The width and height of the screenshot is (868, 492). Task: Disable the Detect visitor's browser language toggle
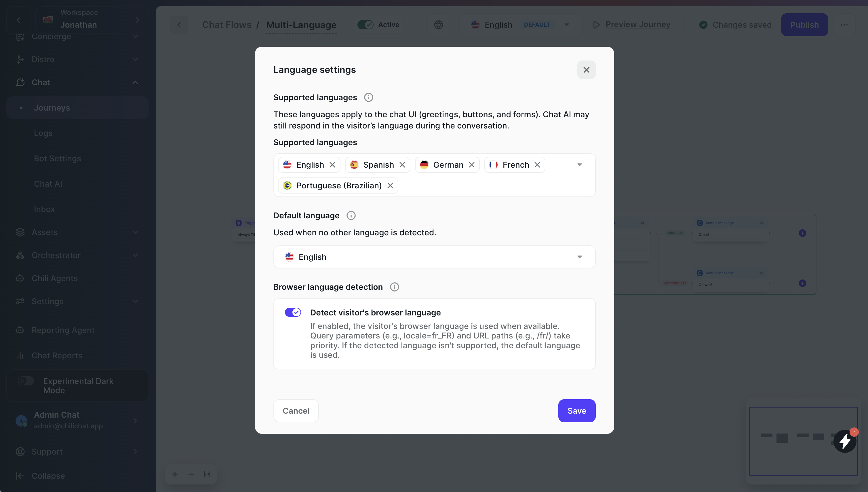point(293,312)
